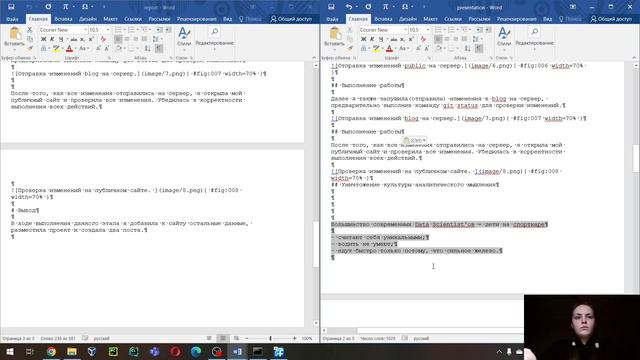Align text right in the presentation window
640x360 pixels.
coord(456,39)
